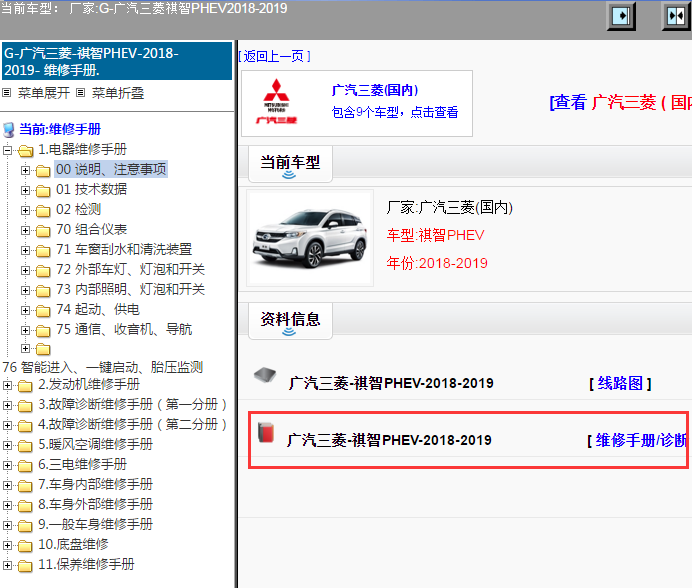Viewport: 692px width, 588px height.
Task: Collapse the 1.电器维修手册 tree node
Action: tap(7, 151)
